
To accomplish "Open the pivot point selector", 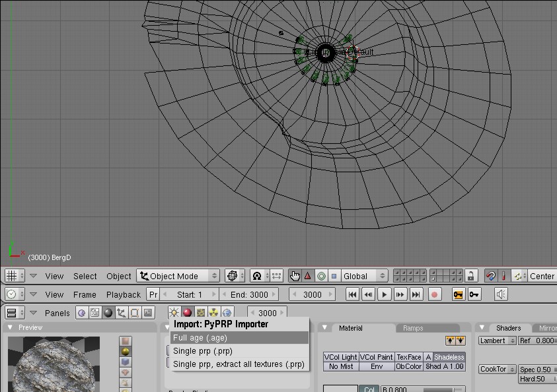I will (x=259, y=276).
